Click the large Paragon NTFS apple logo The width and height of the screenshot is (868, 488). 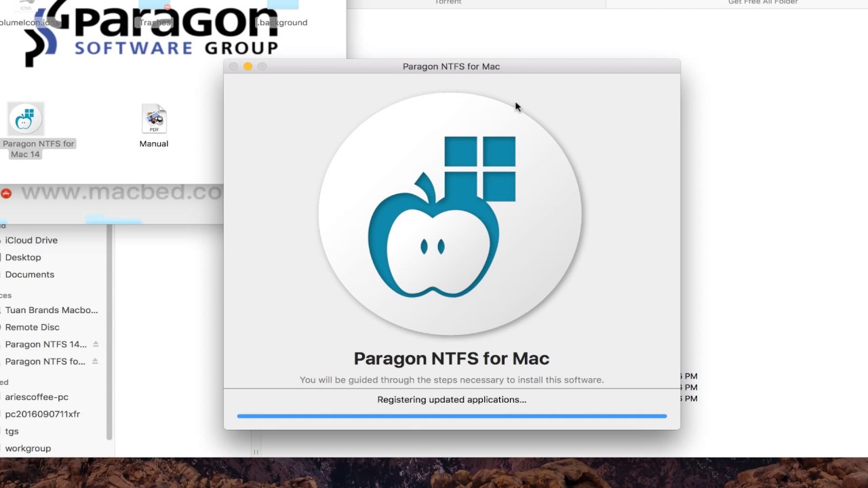pyautogui.click(x=450, y=213)
